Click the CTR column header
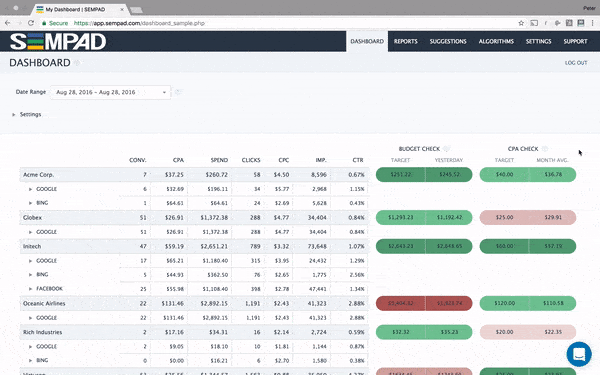This screenshot has height=375, width=600. point(358,160)
